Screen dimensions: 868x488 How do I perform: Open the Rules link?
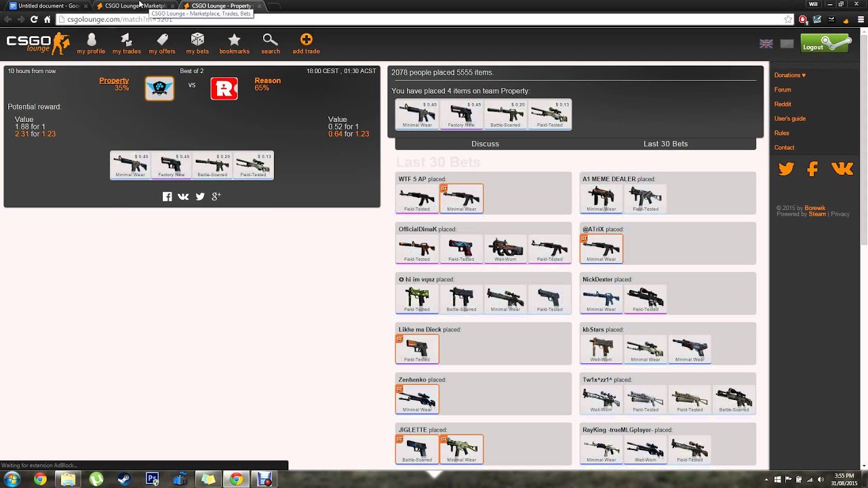tap(782, 133)
